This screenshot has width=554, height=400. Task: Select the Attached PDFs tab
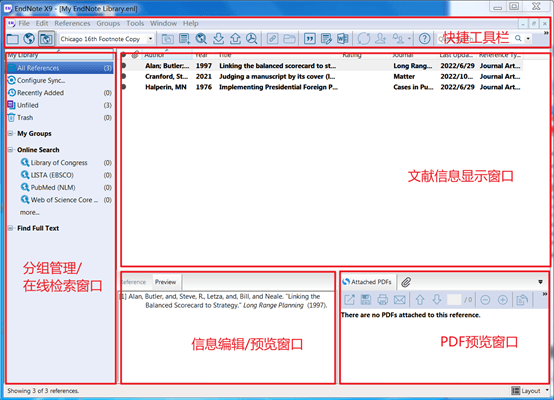[x=367, y=282]
